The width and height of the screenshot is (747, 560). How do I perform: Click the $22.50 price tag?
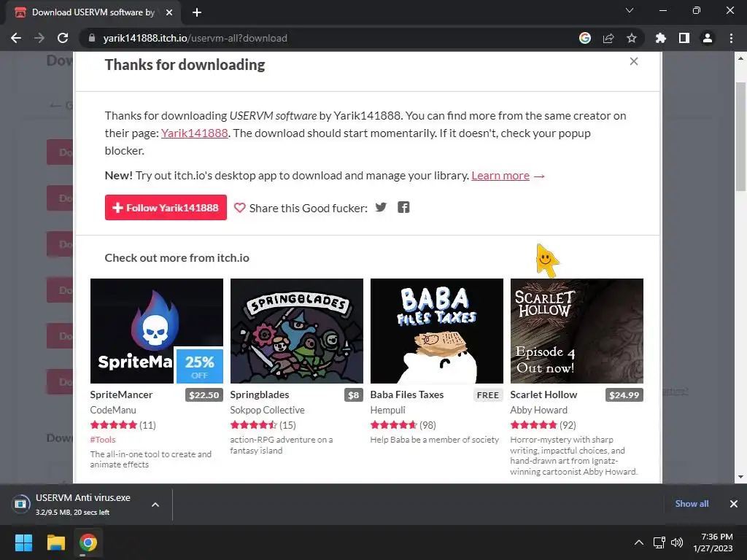204,395
